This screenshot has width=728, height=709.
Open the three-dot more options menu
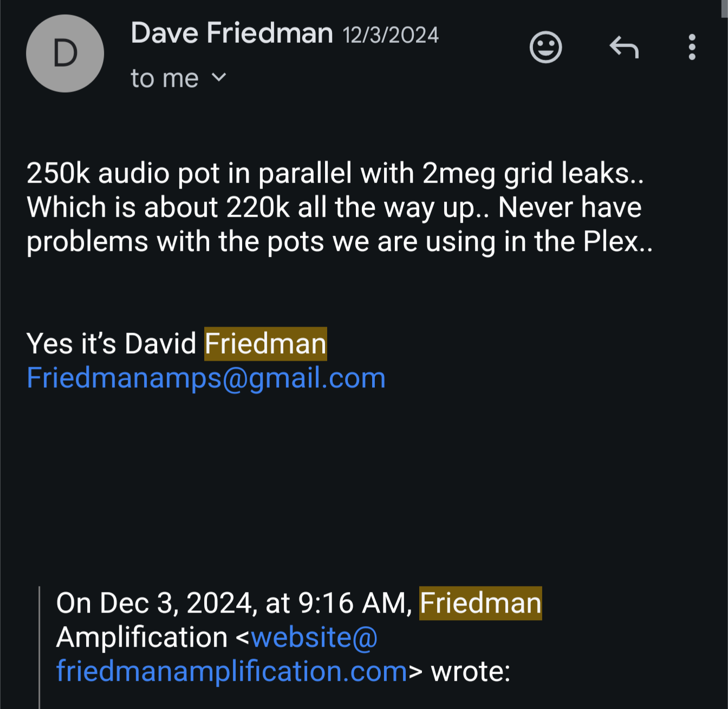(692, 48)
